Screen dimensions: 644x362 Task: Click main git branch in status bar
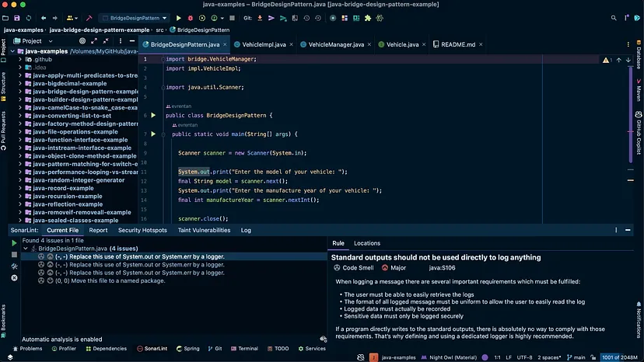(x=576, y=357)
